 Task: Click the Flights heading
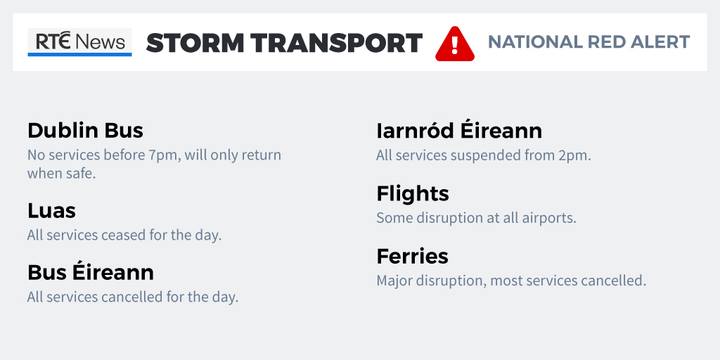(413, 194)
